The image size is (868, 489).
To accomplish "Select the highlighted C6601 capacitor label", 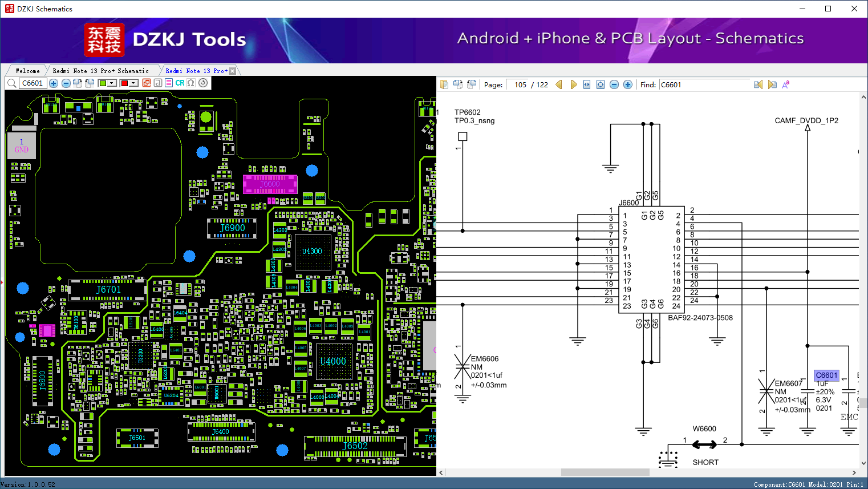I will point(826,375).
